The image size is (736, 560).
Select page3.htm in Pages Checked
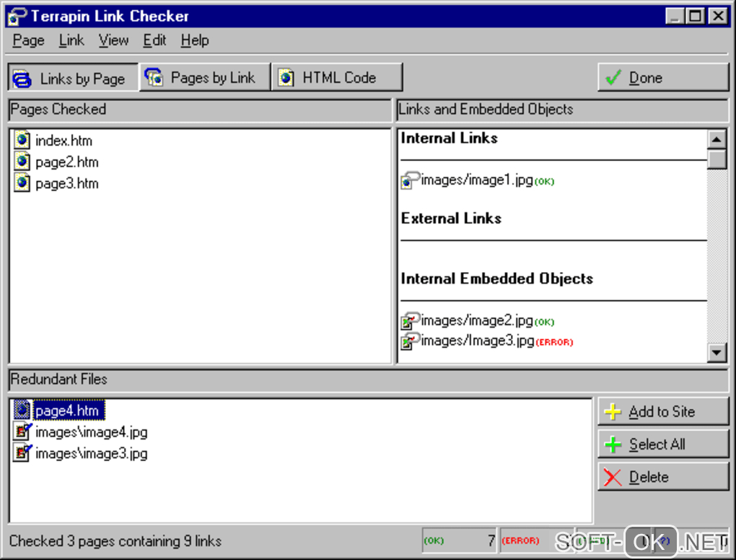coord(67,183)
